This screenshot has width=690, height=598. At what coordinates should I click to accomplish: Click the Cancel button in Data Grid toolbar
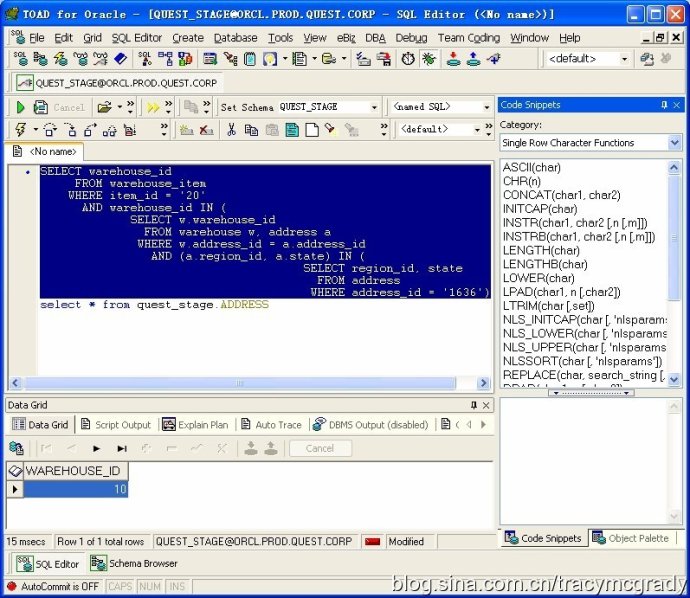[320, 448]
